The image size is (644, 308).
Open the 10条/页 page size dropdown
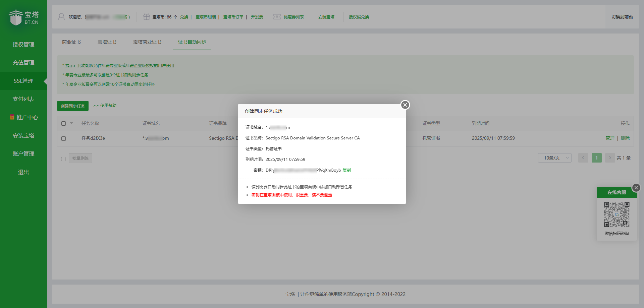(x=555, y=158)
